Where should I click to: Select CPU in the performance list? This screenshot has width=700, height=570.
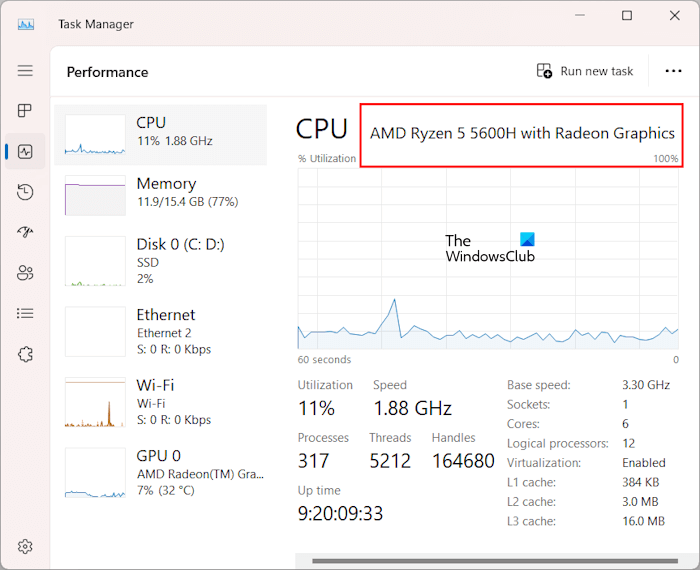click(160, 133)
